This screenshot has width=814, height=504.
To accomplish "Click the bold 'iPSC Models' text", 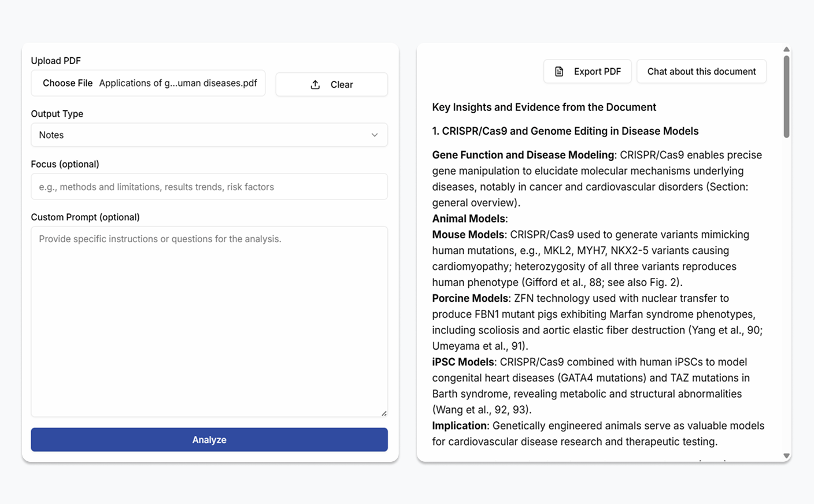I will pos(463,362).
